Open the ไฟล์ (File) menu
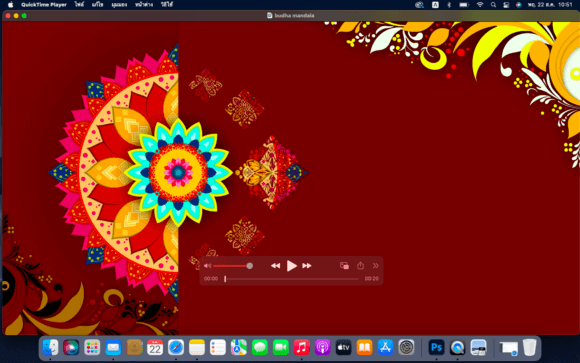Screen dimensions: 580x363 pos(79,5)
